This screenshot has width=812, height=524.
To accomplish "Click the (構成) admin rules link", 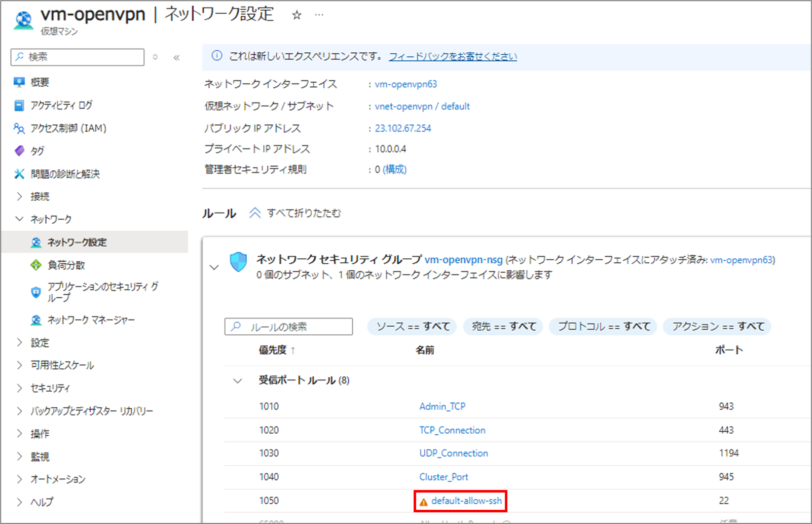I will pyautogui.click(x=394, y=169).
